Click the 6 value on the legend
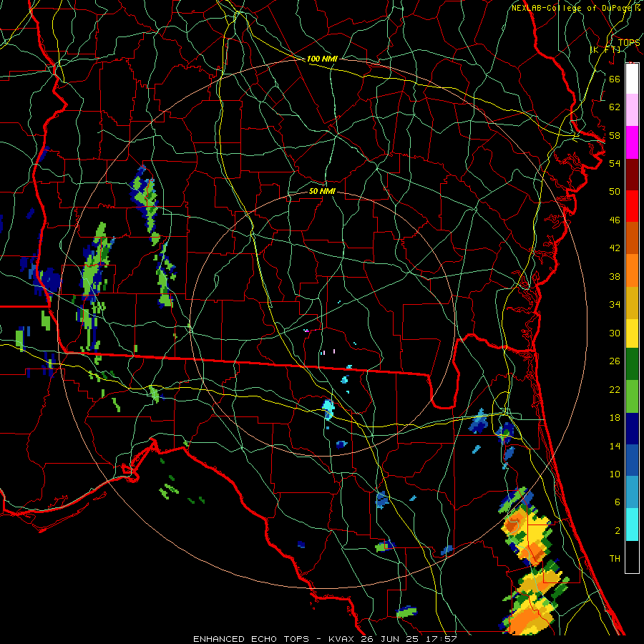Viewport: 644px width, 644px height. (x=618, y=502)
